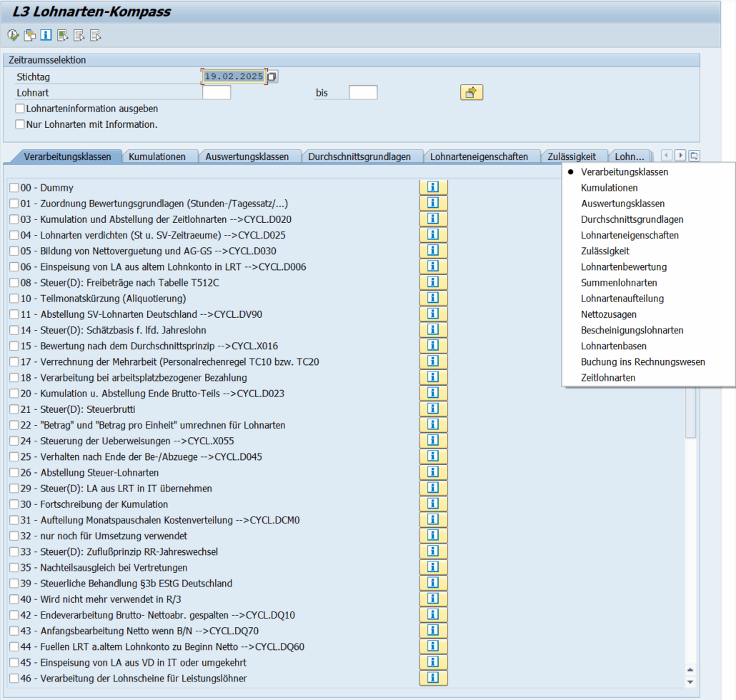Click the list scrollbar up arrow
The image size is (736, 700).
[690, 670]
